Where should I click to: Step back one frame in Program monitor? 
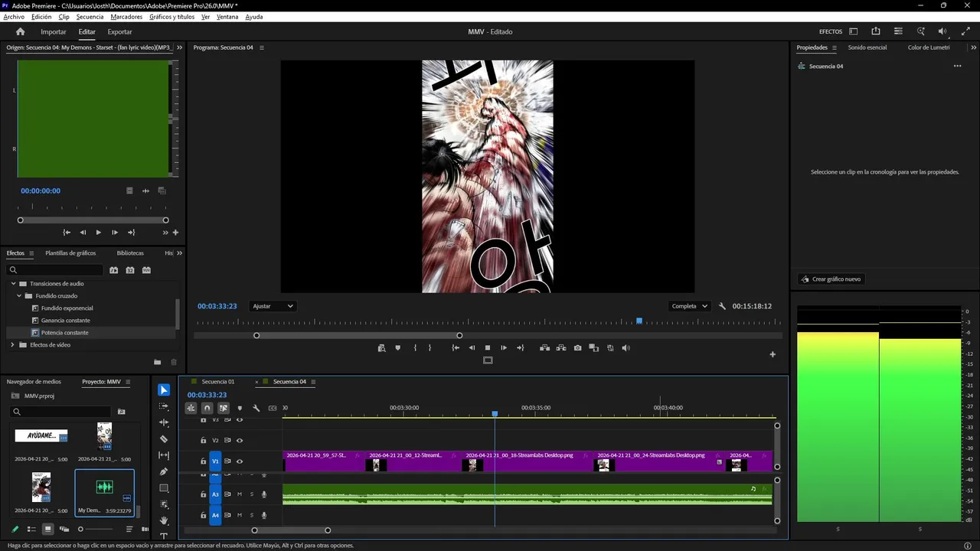coord(472,347)
